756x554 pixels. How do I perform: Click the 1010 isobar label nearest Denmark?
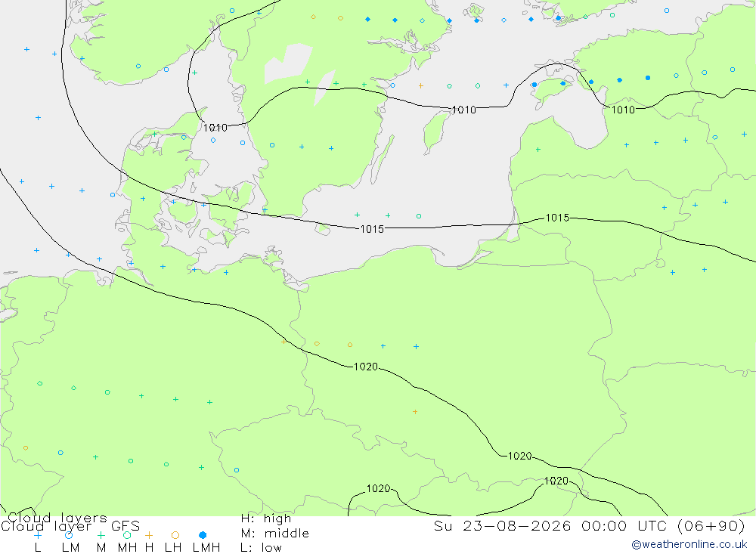pos(215,128)
